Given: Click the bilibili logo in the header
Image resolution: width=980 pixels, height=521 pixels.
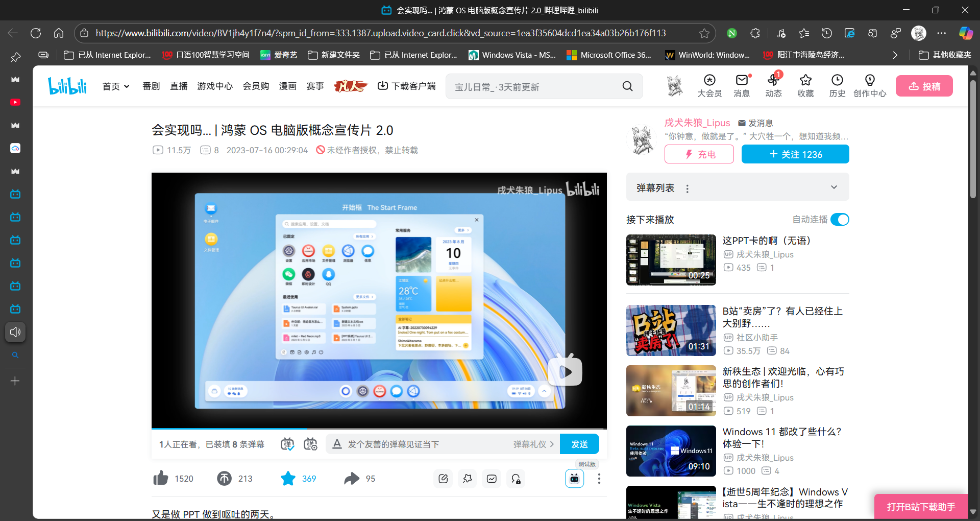Looking at the screenshot, I should pyautogui.click(x=67, y=86).
